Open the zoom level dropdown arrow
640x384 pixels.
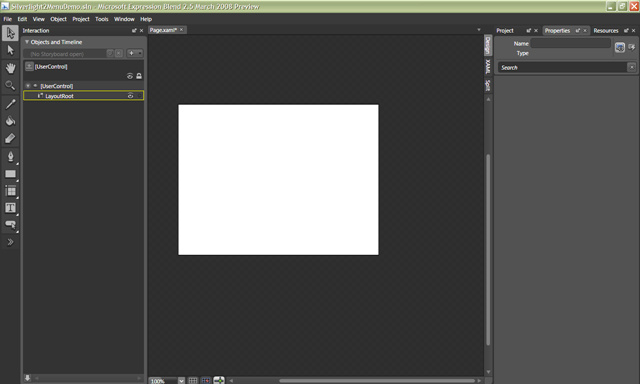coord(181,381)
